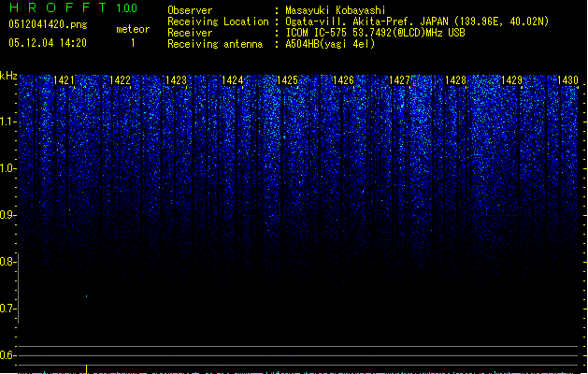Image resolution: width=588 pixels, height=374 pixels.
Task: Click the 'Receiving antenna' field label
Action: [215, 44]
